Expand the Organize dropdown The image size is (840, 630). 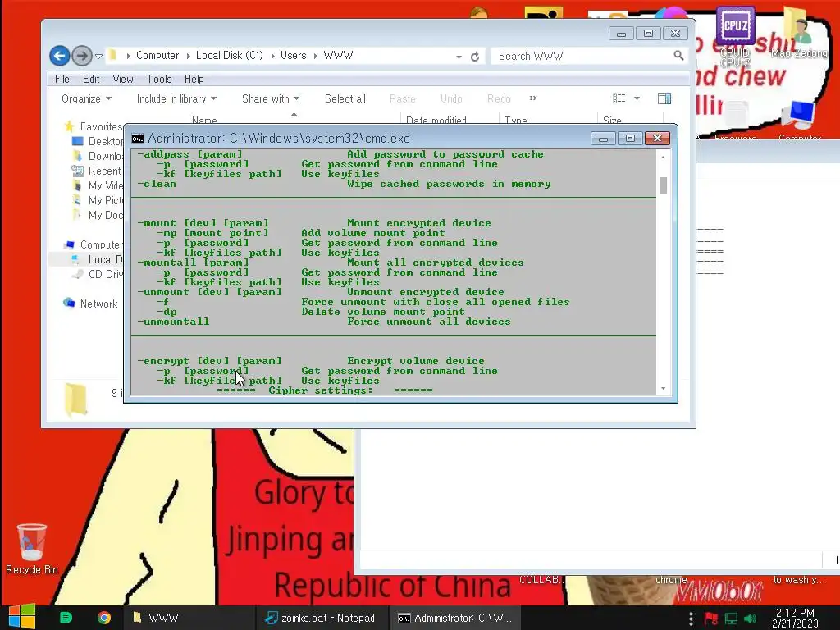click(86, 98)
